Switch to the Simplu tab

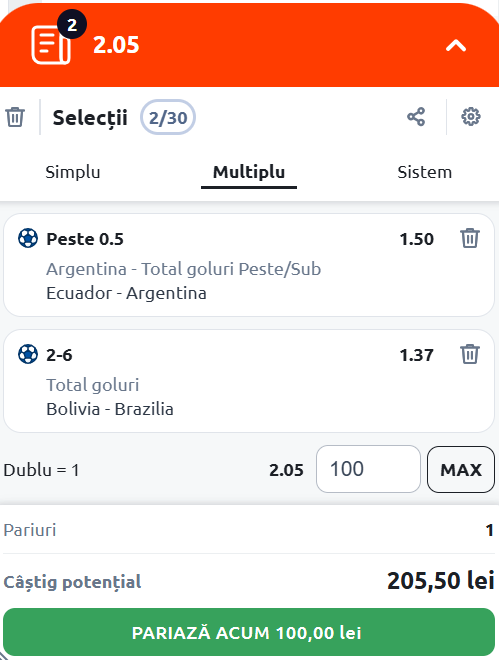pos(73,172)
